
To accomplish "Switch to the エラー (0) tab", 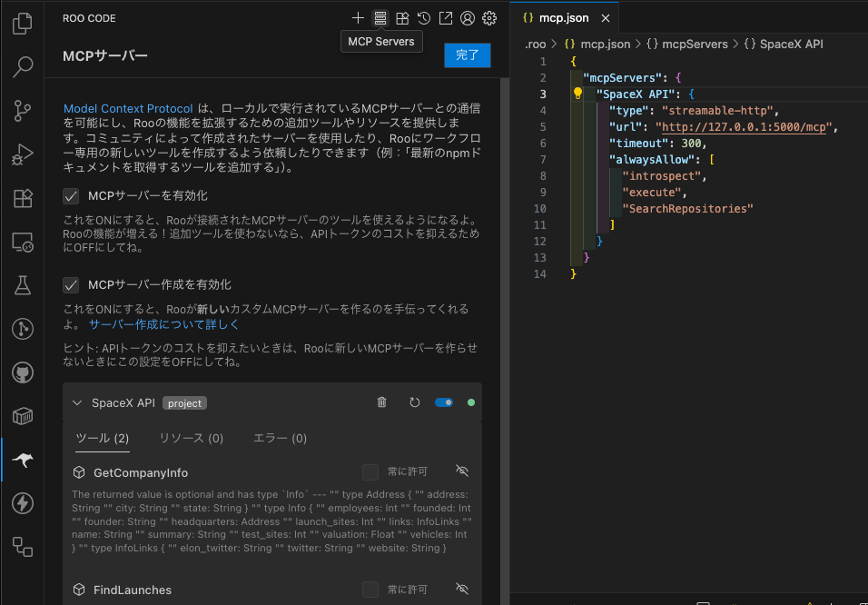I will coord(280,438).
